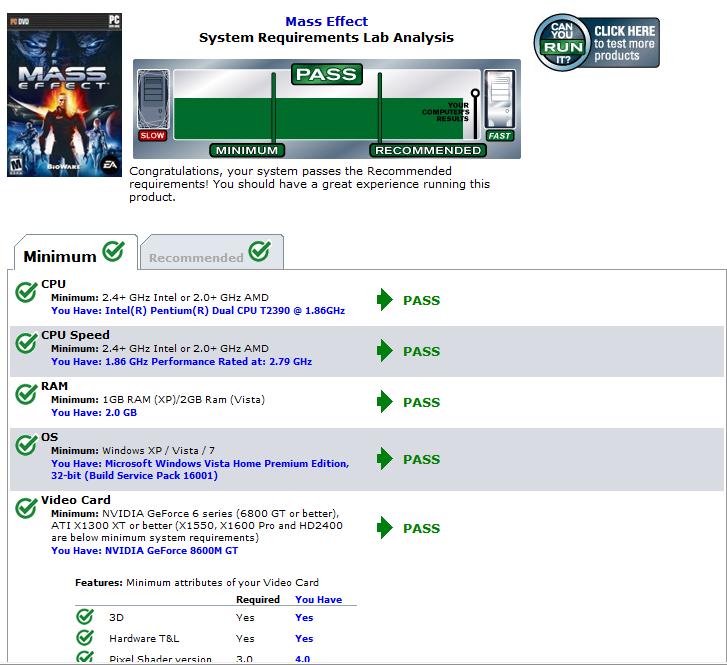Click 'NVIDIA GeForce 8600M GT' text
Viewport: 727px width, 665px height.
click(x=172, y=551)
